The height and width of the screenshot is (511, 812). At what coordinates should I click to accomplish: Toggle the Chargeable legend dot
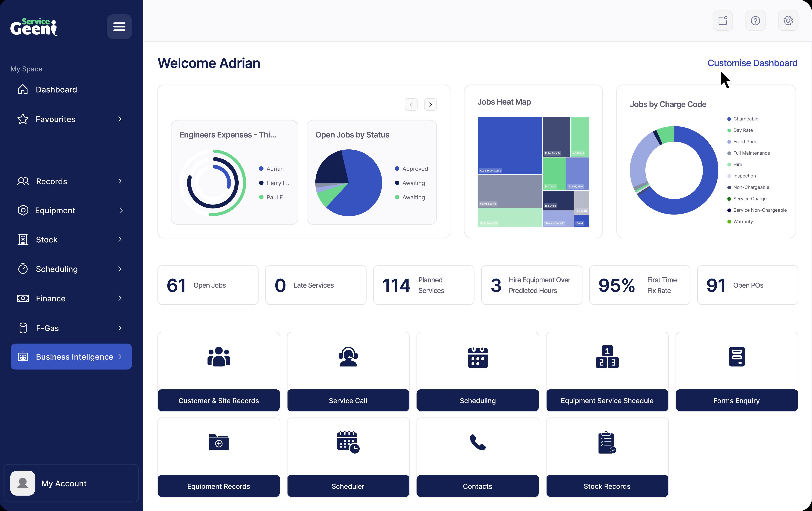click(729, 119)
